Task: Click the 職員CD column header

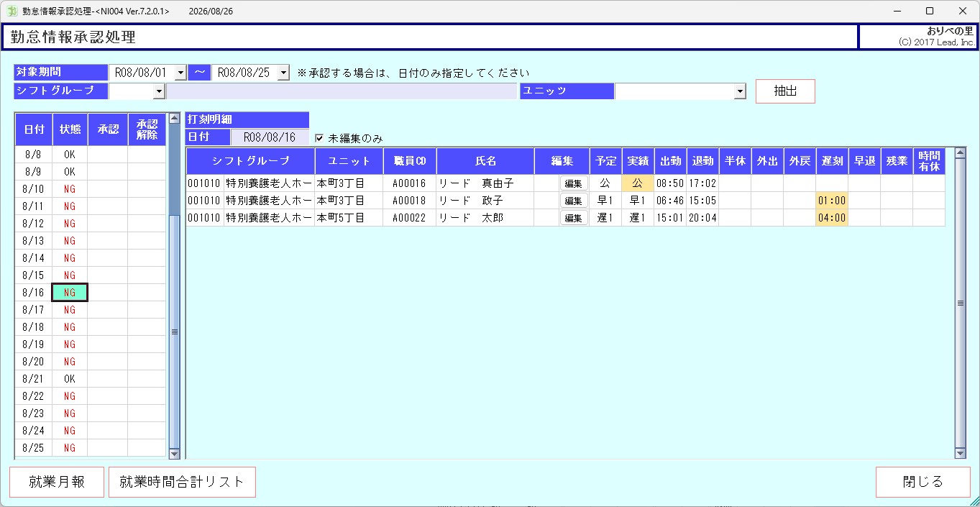Action: tap(410, 161)
